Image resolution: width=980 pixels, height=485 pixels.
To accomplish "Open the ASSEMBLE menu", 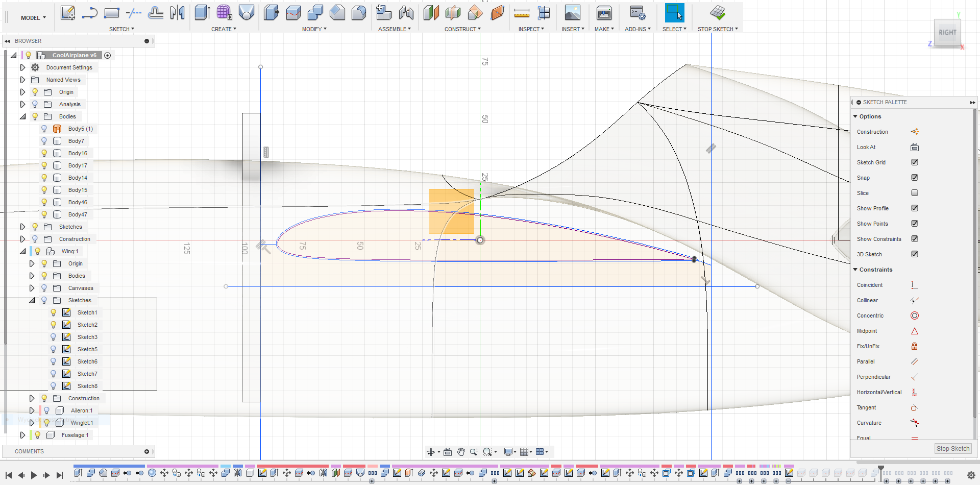I will click(x=394, y=29).
